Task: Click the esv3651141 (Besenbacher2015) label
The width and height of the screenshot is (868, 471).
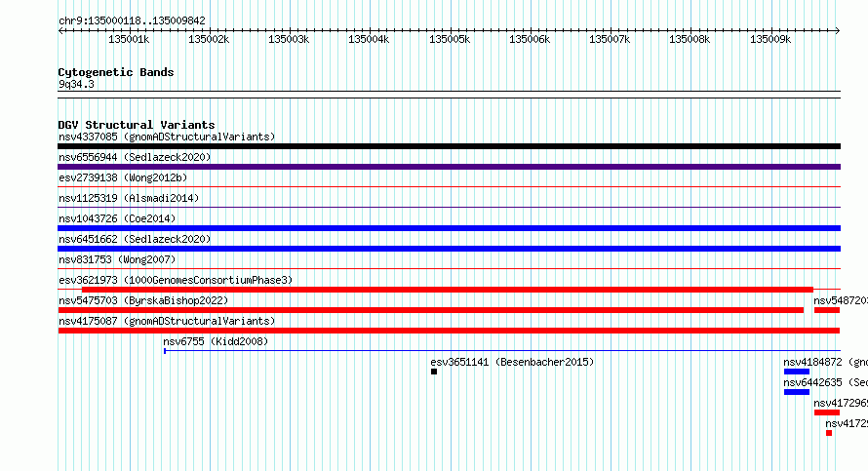Action: click(x=512, y=362)
